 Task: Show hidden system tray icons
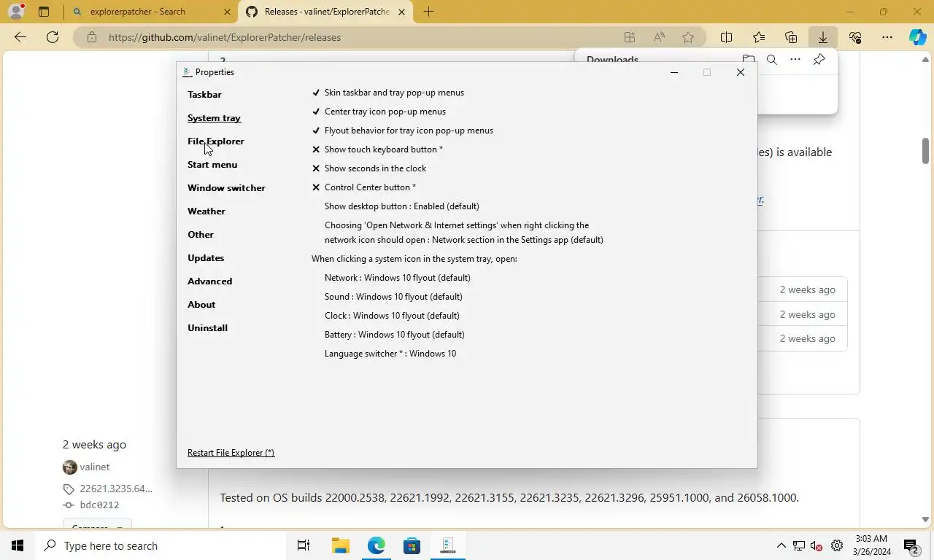pyautogui.click(x=781, y=545)
